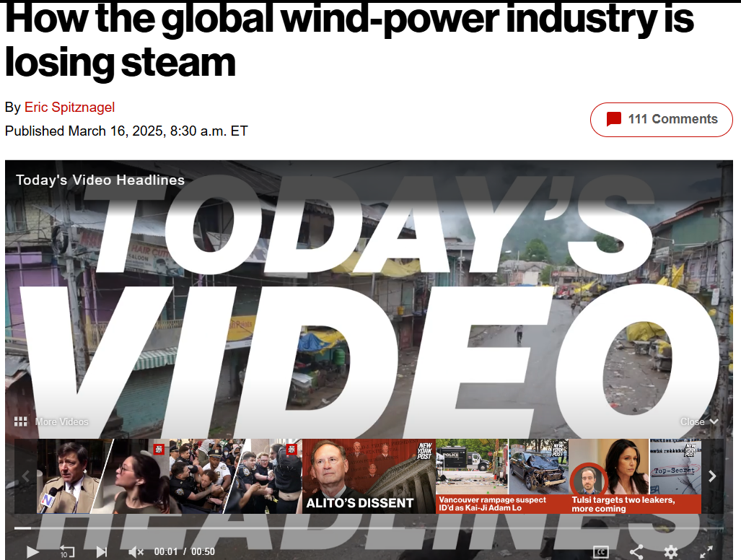Open video player settings gear
The height and width of the screenshot is (560, 741).
pos(670,551)
